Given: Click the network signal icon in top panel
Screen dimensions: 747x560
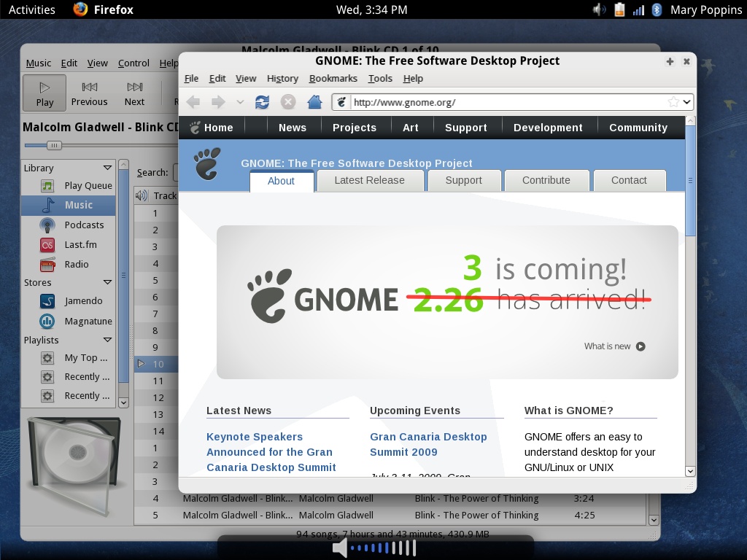Looking at the screenshot, I should click(x=638, y=9).
